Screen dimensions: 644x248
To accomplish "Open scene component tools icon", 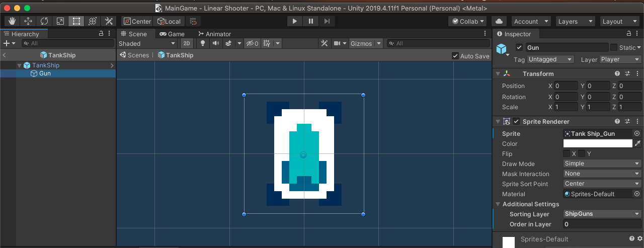I will click(325, 43).
